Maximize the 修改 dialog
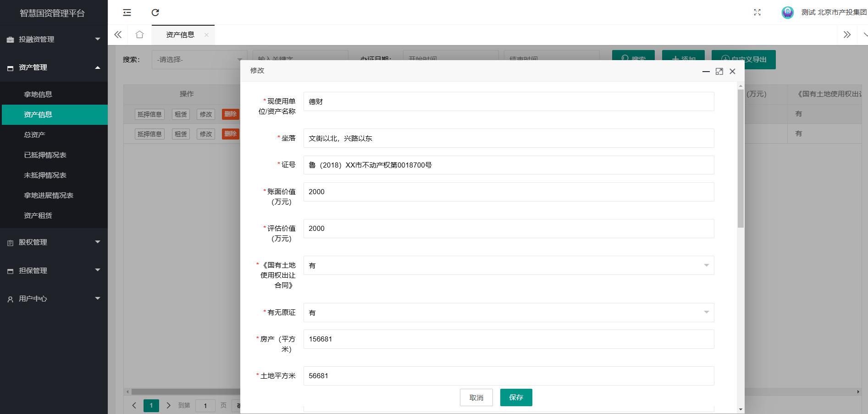Image resolution: width=868 pixels, height=414 pixels. (719, 71)
